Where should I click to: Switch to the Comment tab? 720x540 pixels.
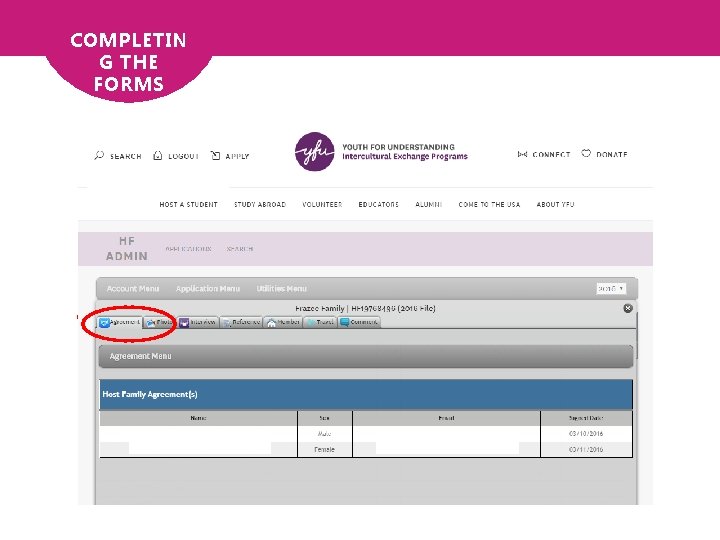pos(359,322)
